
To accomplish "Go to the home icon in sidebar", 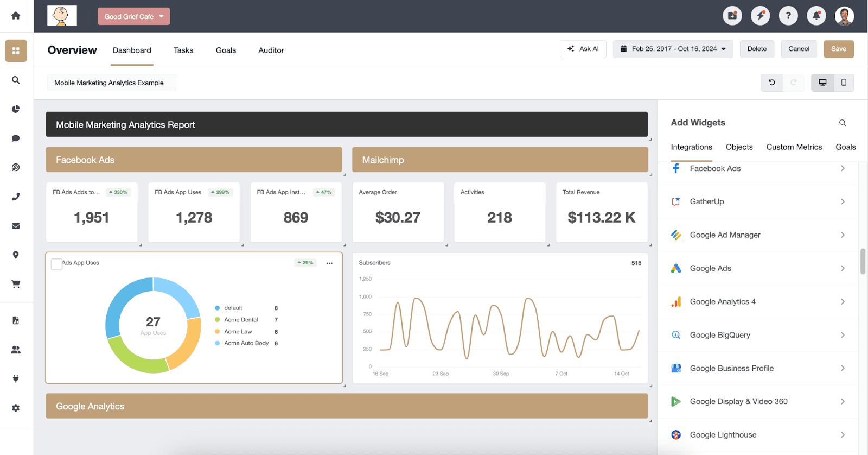I will pyautogui.click(x=16, y=16).
